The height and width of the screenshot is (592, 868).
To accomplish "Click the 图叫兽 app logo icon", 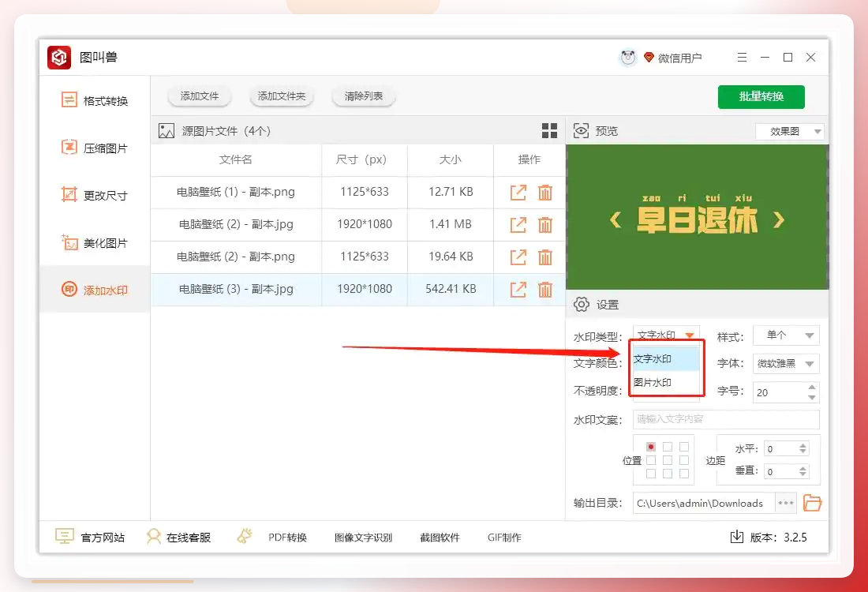I will [x=59, y=57].
